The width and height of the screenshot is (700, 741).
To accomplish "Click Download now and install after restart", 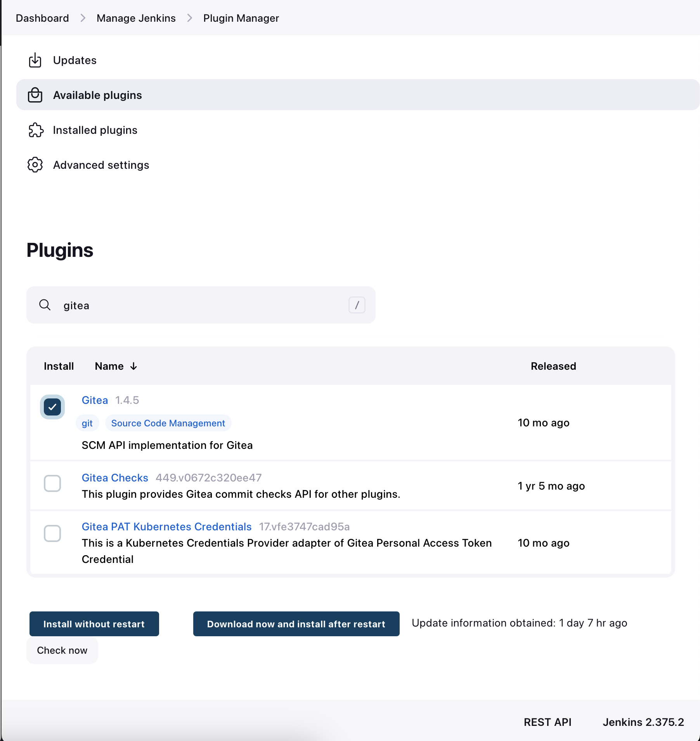I will point(296,624).
